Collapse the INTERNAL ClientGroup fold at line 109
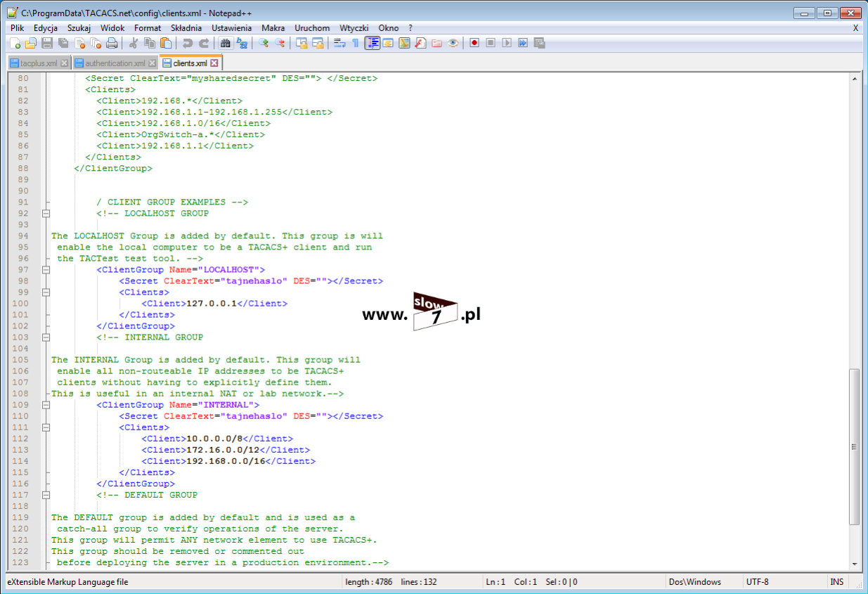868x594 pixels. point(46,405)
